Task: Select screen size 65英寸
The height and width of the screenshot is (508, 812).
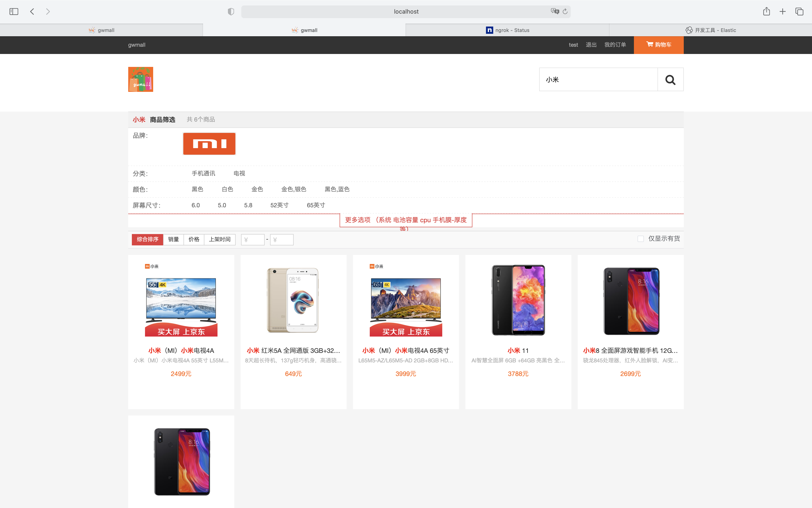Action: 316,205
